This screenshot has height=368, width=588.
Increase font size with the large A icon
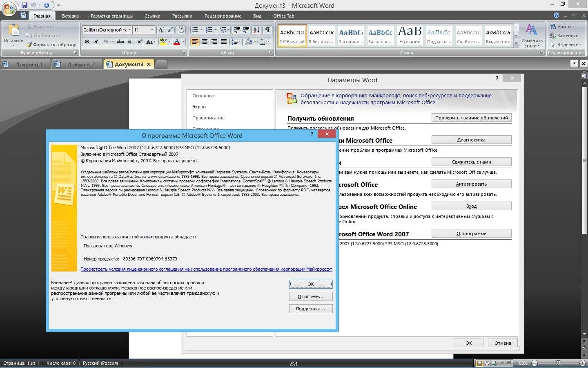coord(161,30)
